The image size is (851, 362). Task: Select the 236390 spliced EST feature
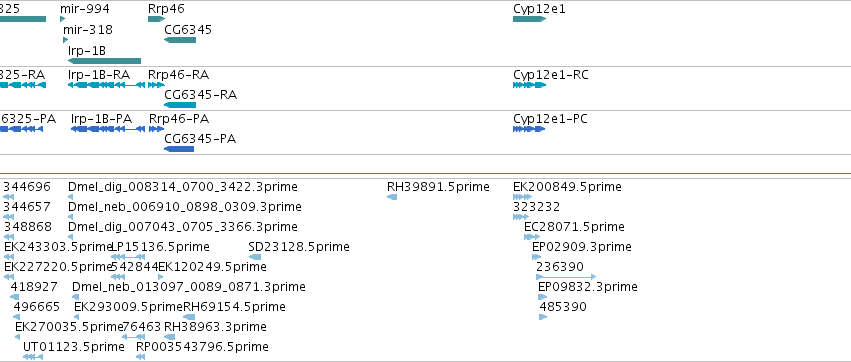tap(566, 277)
